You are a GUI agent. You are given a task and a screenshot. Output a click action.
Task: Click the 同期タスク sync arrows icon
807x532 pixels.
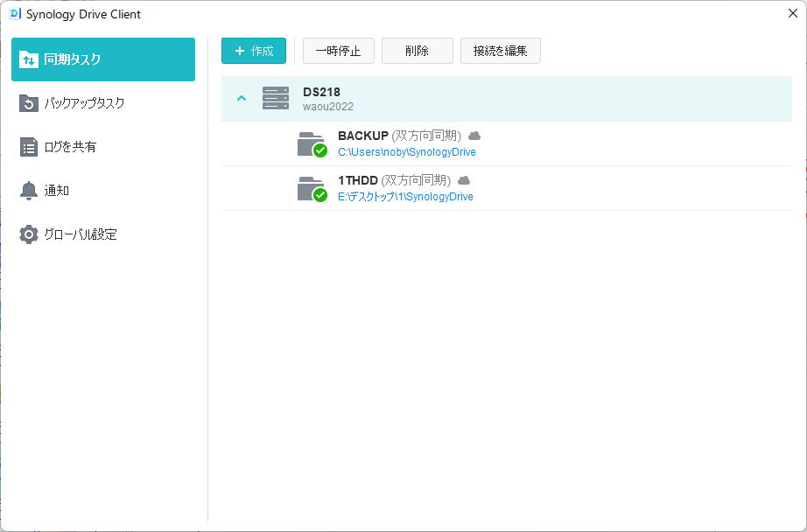28,59
